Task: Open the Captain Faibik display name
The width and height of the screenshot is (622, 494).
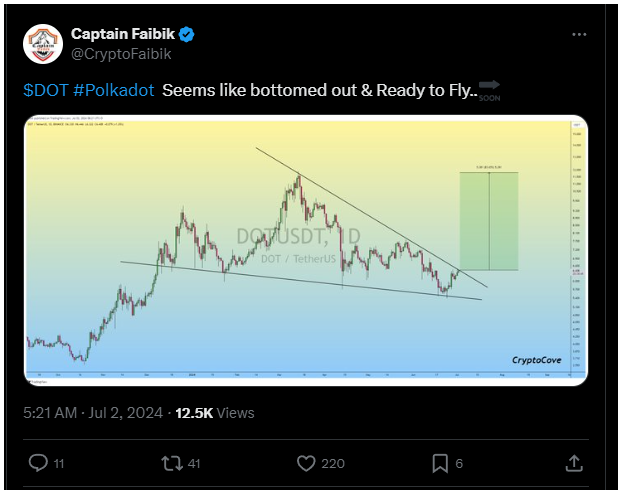Action: coord(123,34)
